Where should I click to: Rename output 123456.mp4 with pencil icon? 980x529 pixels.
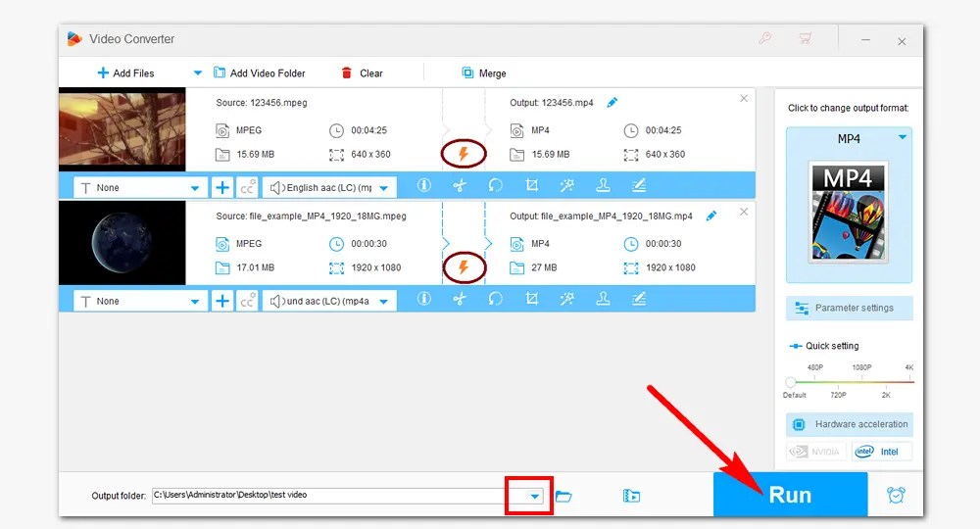coord(612,103)
